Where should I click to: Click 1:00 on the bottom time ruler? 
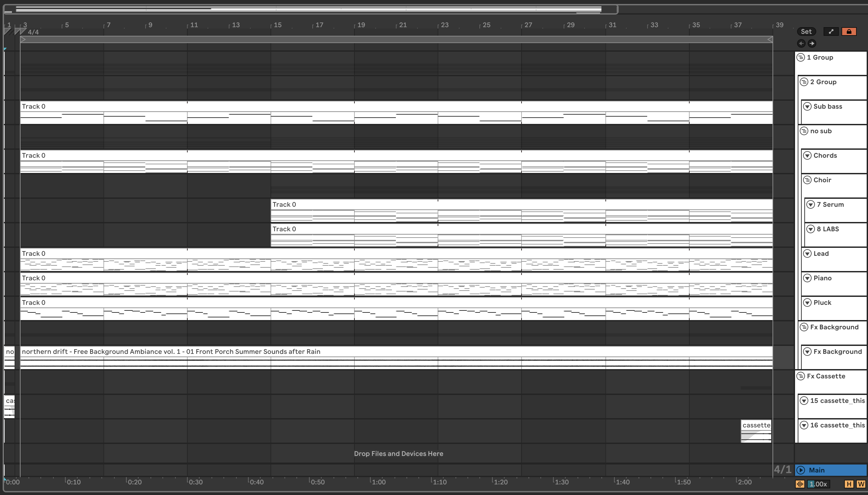point(378,482)
